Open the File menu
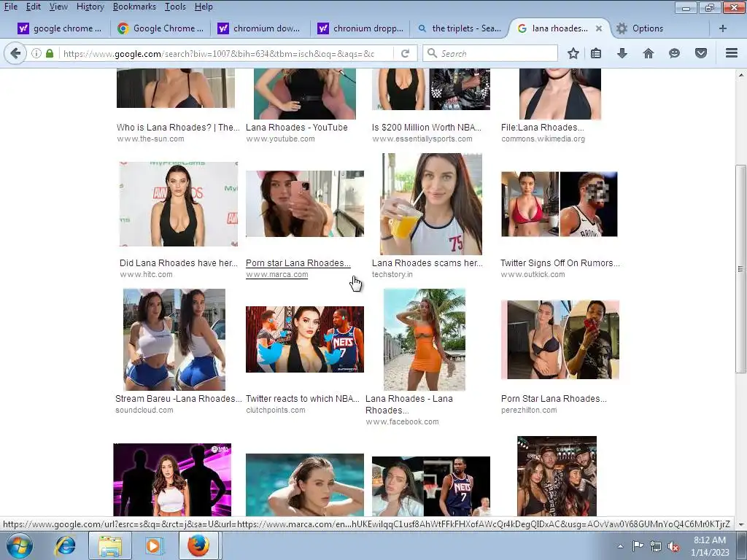747x560 pixels. 10,7
